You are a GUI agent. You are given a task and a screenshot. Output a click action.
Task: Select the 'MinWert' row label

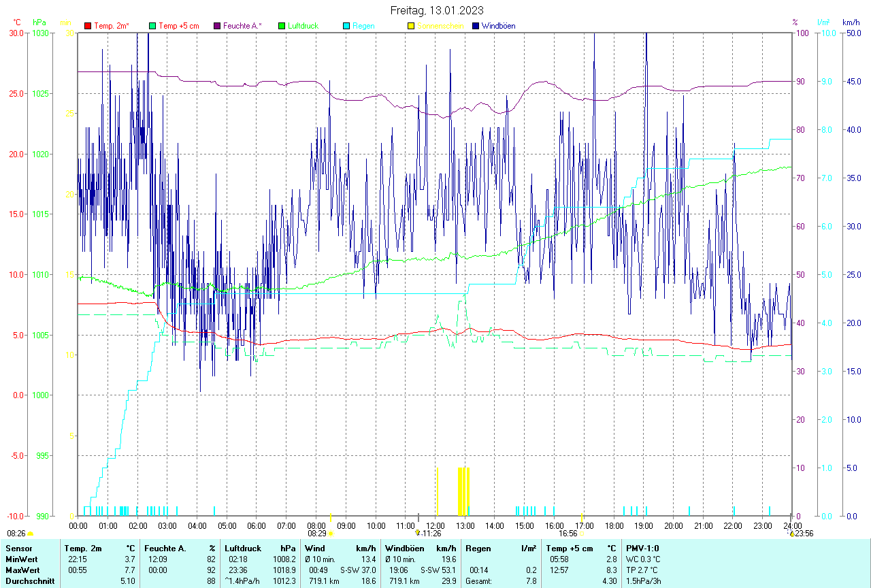tap(22, 559)
